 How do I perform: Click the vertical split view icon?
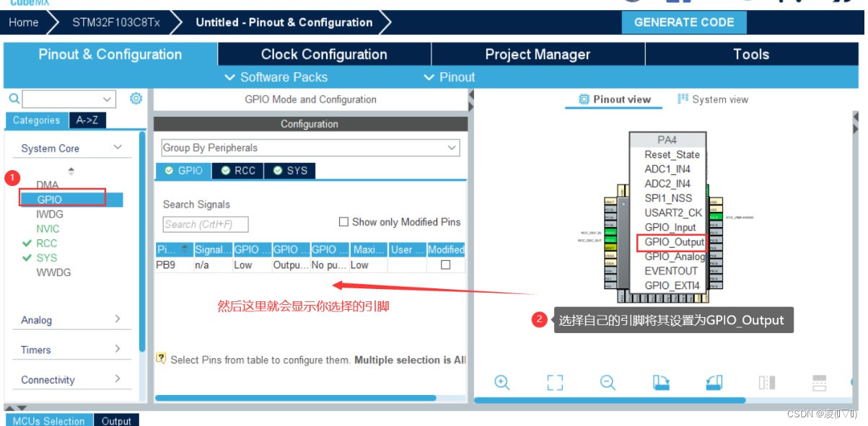point(767,383)
